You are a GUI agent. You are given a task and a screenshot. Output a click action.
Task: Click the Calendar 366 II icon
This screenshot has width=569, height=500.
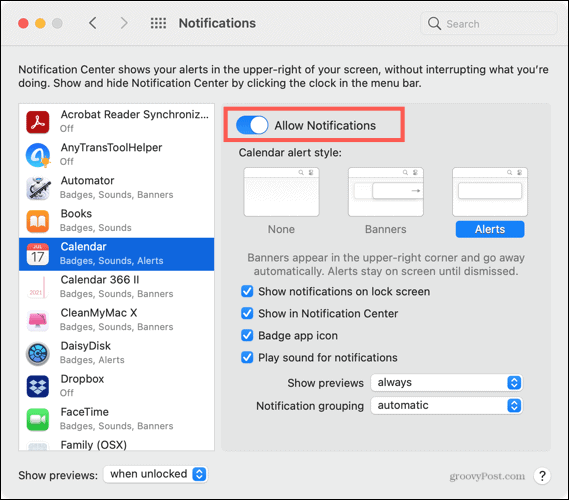tap(37, 287)
